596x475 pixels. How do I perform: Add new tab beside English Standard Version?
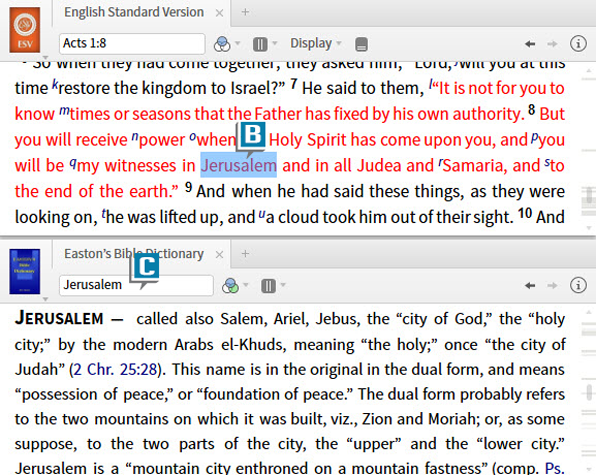coord(245,12)
